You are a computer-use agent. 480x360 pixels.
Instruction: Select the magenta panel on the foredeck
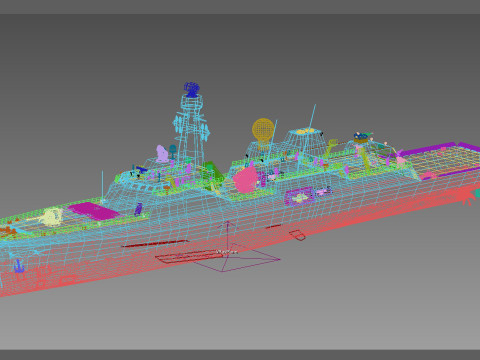pos(94,211)
